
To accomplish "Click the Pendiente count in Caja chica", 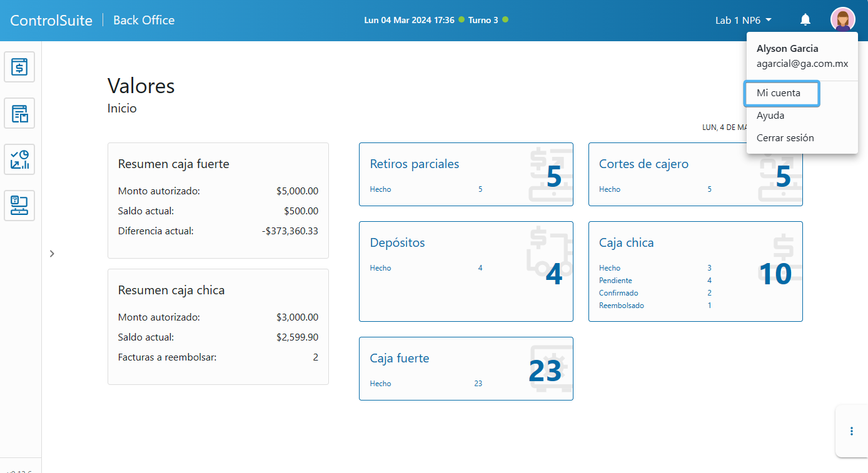I will coord(709,281).
